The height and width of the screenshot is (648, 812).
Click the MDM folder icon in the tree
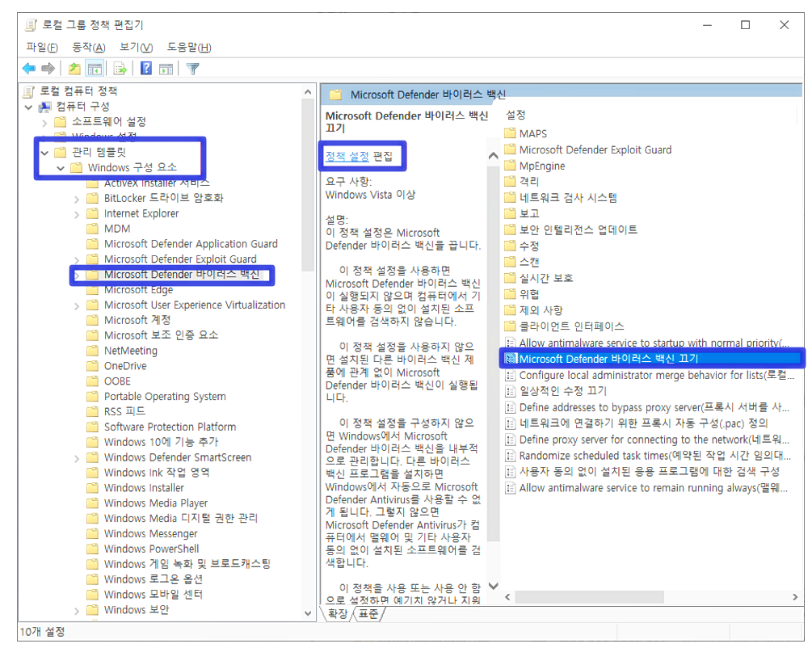pyautogui.click(x=93, y=229)
